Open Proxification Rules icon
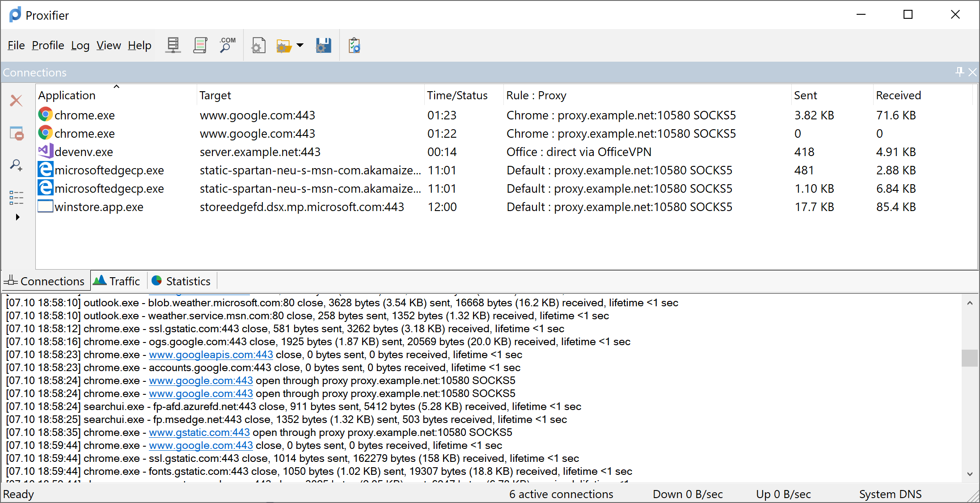Screen dimensions: 980x503 click(200, 45)
